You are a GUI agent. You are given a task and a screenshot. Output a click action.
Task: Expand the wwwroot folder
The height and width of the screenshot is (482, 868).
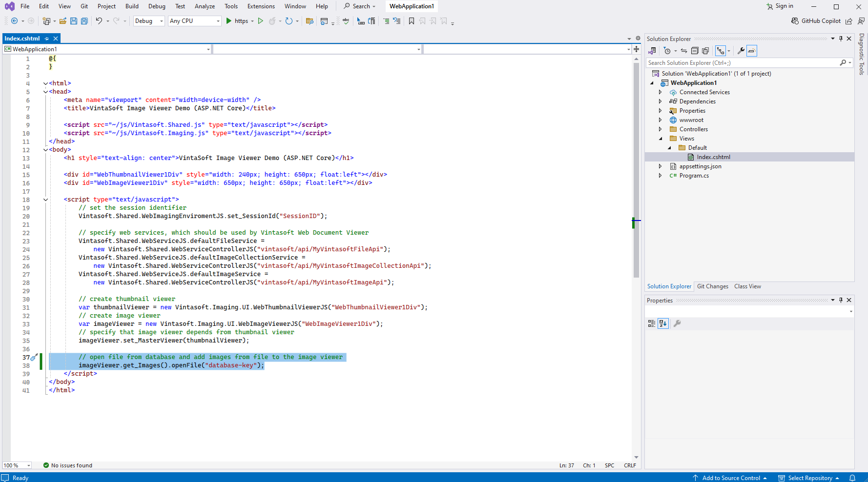pos(660,120)
